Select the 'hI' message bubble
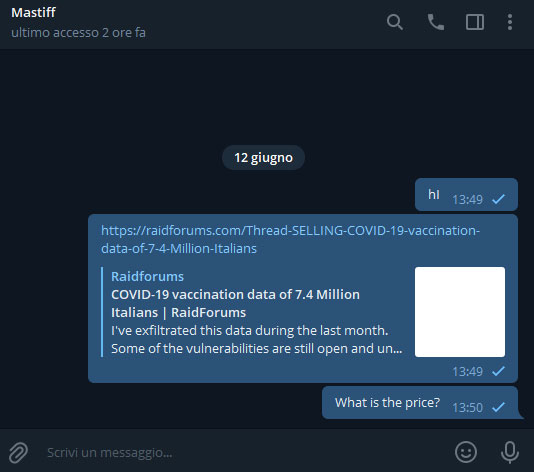This screenshot has width=534, height=472. point(466,194)
